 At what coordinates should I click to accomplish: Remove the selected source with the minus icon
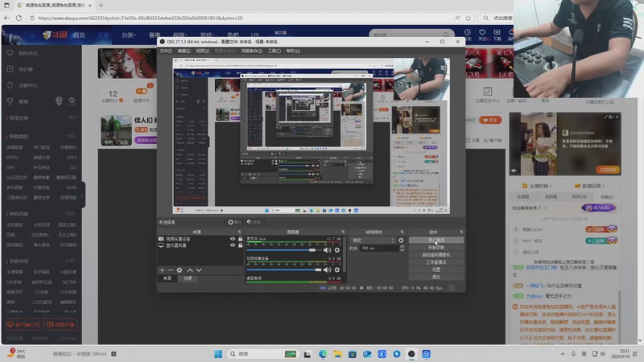tap(171, 270)
